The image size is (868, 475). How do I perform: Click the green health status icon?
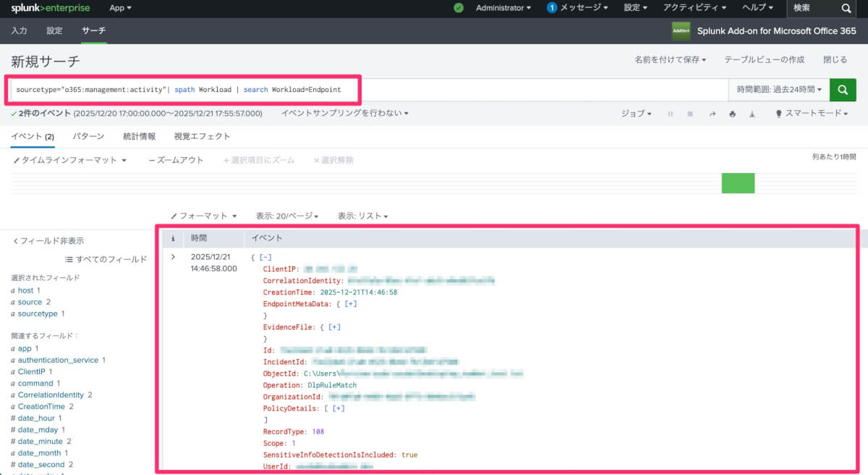coord(459,8)
